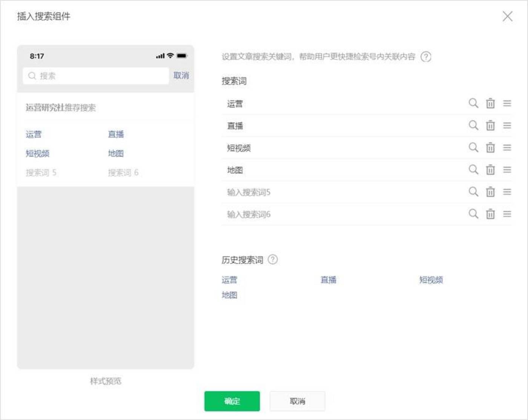Remove the 地图 keyword with the trash icon

[x=490, y=170]
